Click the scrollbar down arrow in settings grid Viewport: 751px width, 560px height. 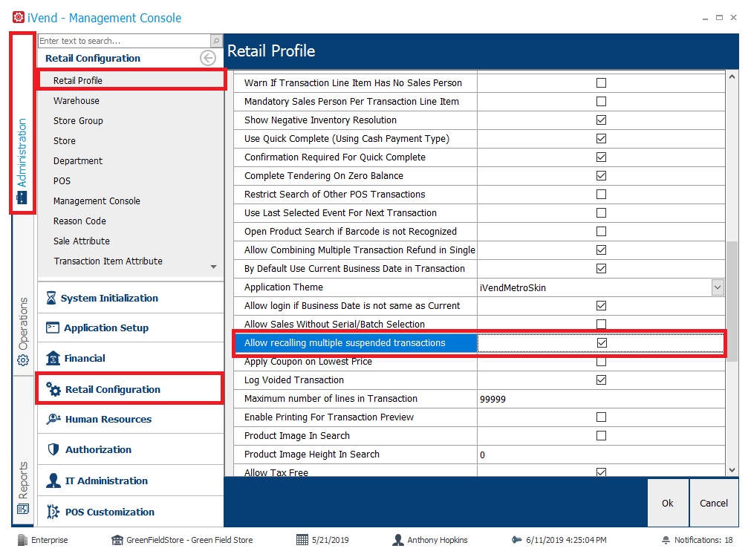coord(732,470)
